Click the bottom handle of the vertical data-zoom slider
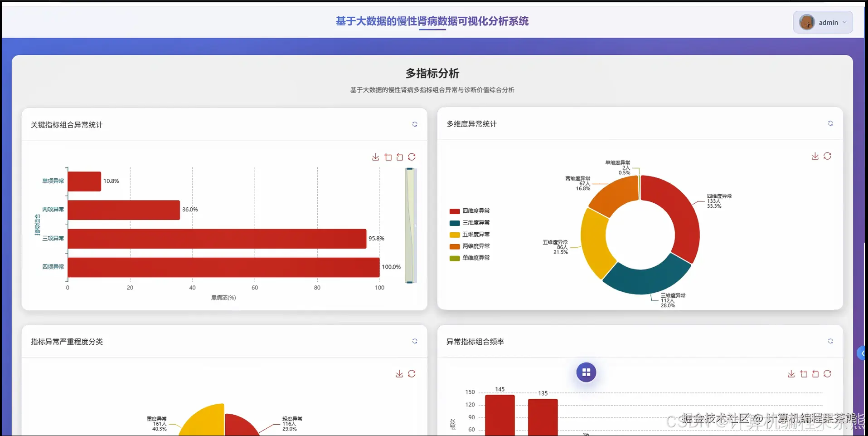This screenshot has width=868, height=436. 410,282
